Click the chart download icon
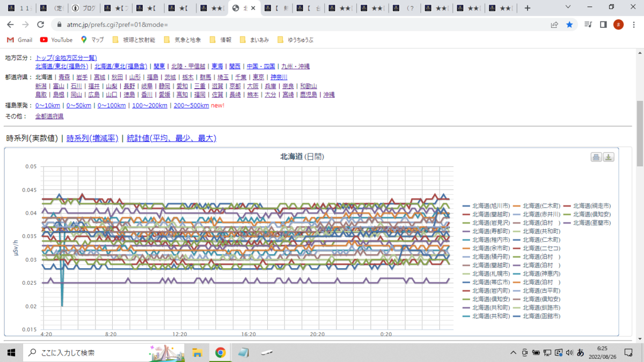This screenshot has width=644, height=362. pyautogui.click(x=609, y=157)
